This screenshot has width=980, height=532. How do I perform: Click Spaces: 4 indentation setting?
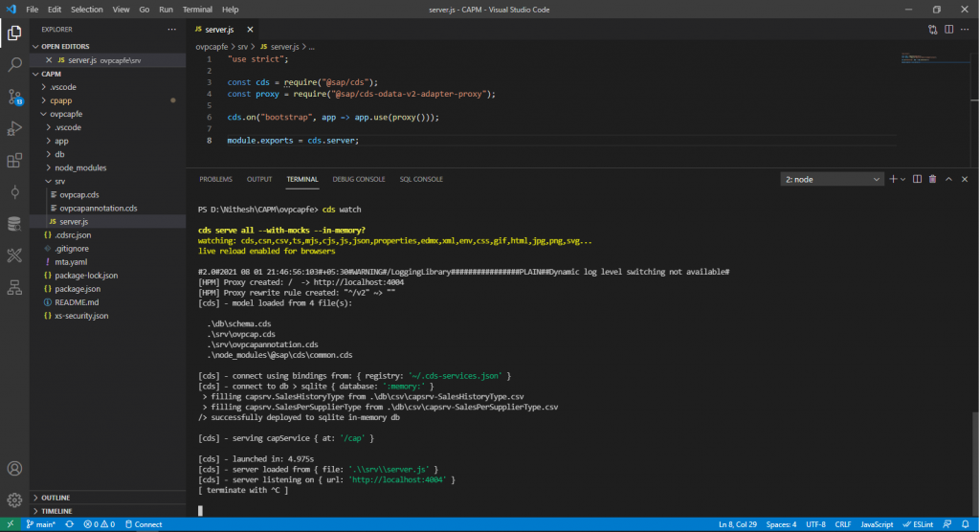coord(781,524)
